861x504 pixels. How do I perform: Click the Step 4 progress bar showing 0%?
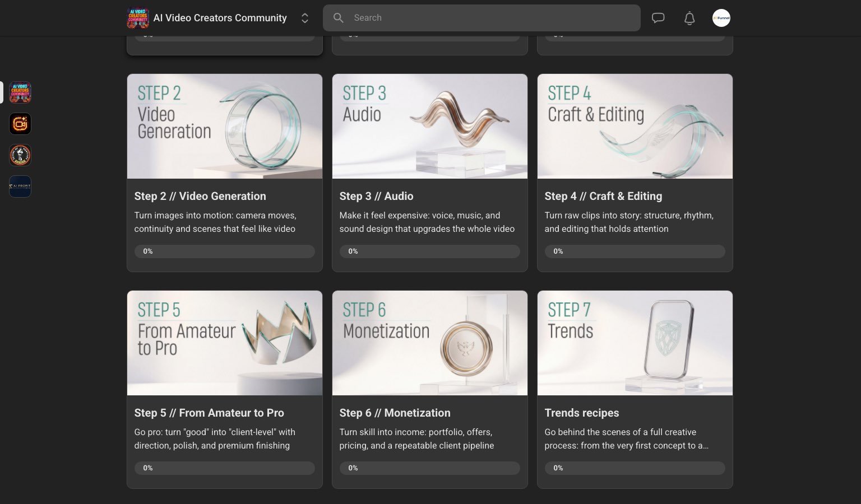point(635,251)
